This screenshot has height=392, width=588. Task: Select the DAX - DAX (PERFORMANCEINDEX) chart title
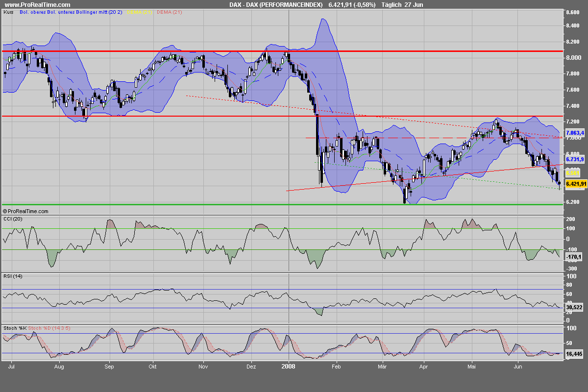276,4
